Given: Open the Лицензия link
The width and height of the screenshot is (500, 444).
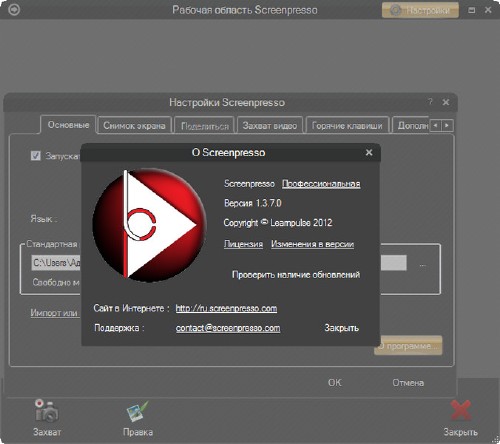Looking at the screenshot, I should (x=243, y=244).
